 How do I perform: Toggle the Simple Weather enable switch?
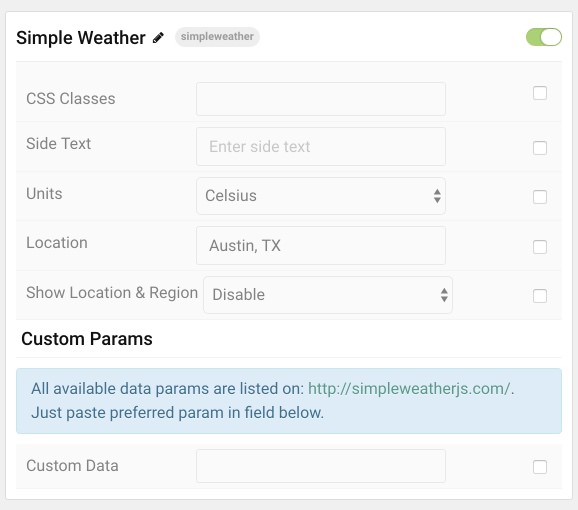[544, 37]
